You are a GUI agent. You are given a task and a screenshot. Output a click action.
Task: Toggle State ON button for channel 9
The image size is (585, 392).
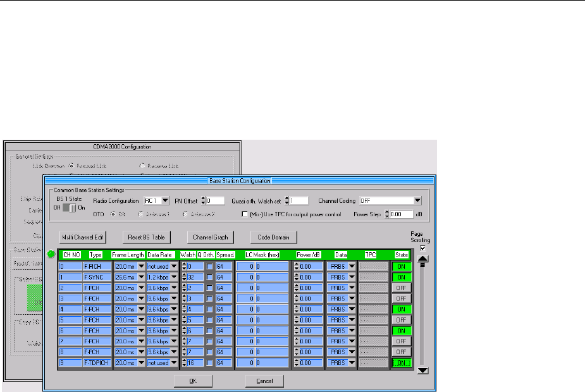[x=402, y=362]
